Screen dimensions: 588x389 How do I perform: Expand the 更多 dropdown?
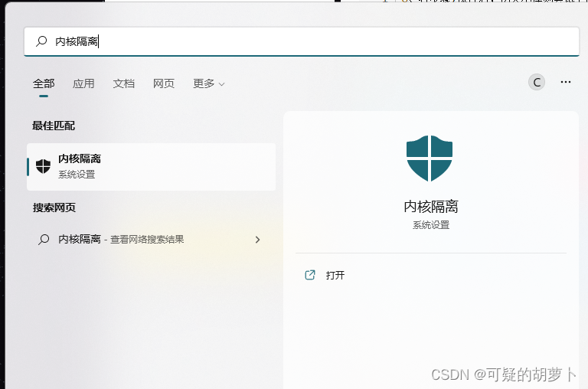pos(209,83)
